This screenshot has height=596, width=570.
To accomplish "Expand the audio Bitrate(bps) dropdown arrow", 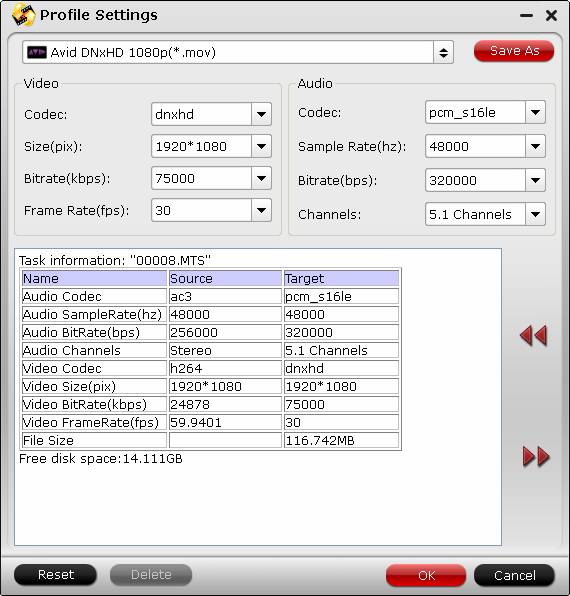I will coord(535,180).
